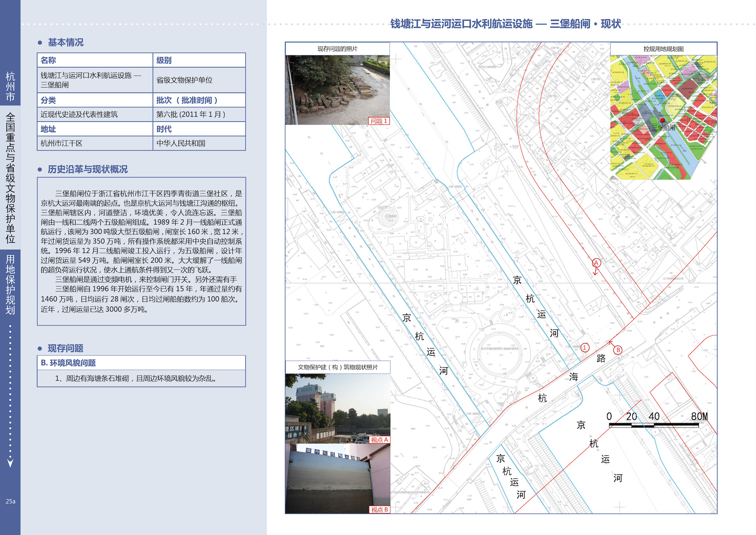Select the 中华人民共和国 era cell
Image resolution: width=756 pixels, height=535 pixels.
click(199, 143)
